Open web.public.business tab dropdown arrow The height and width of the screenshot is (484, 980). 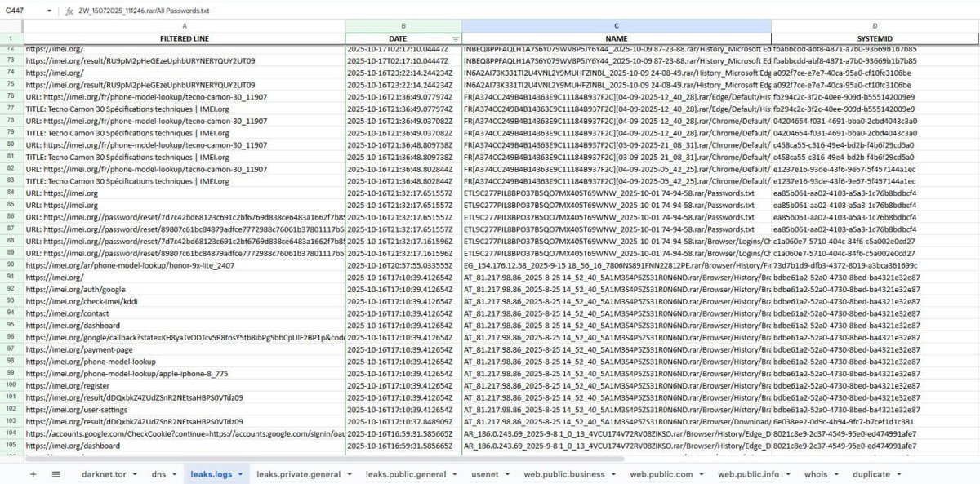coord(613,474)
